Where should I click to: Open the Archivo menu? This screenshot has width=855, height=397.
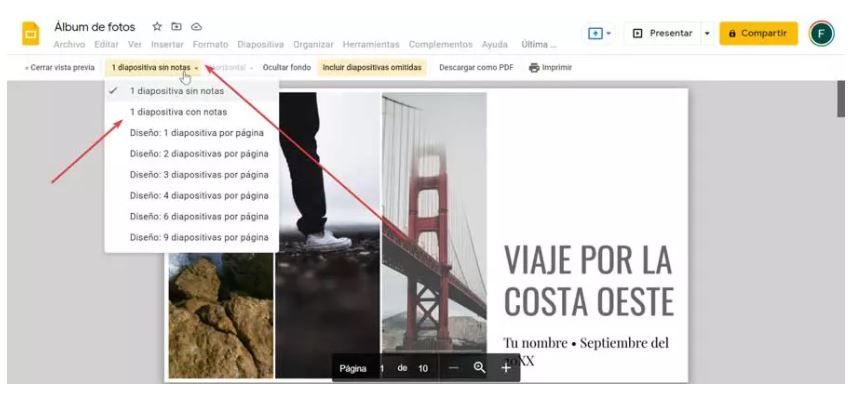[69, 45]
